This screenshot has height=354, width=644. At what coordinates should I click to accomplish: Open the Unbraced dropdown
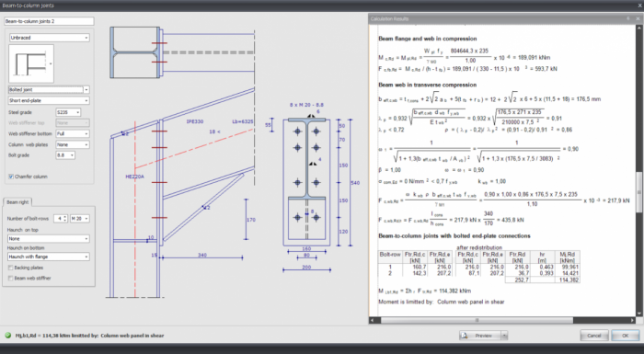click(49, 38)
